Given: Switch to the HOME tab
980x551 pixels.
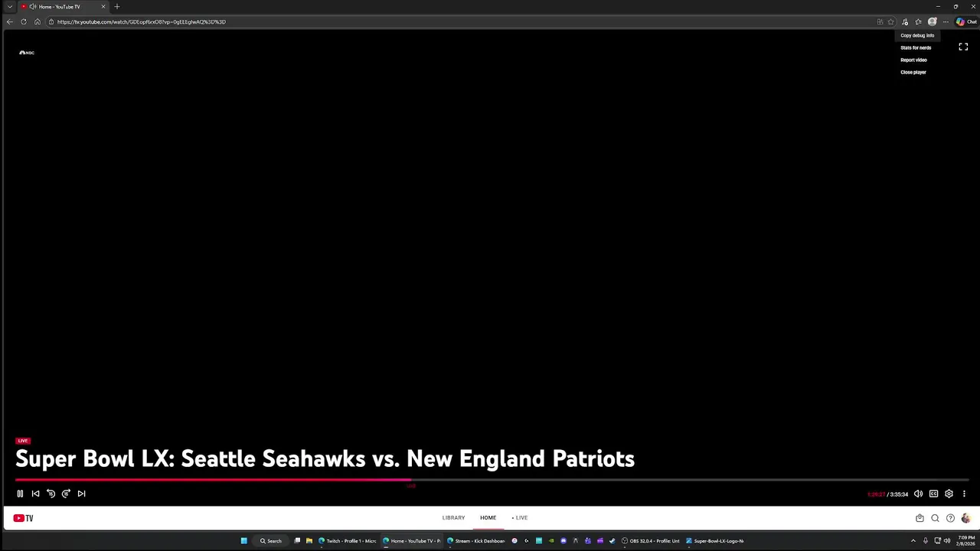Looking at the screenshot, I should coord(488,517).
